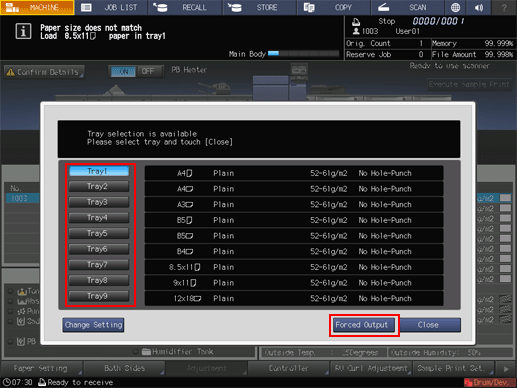The height and width of the screenshot is (388, 517).
Task: Open the RECALL tab
Action: click(186, 7)
